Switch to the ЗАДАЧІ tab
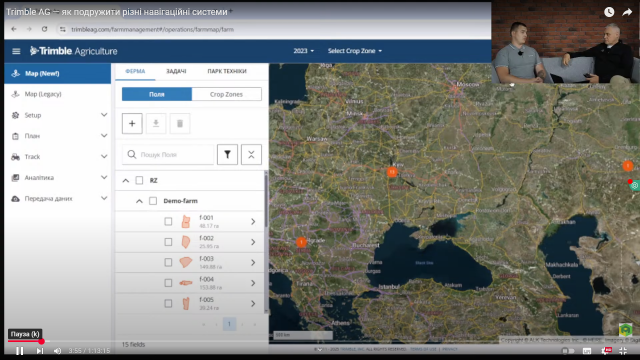Image resolution: width=640 pixels, height=360 pixels. click(176, 71)
